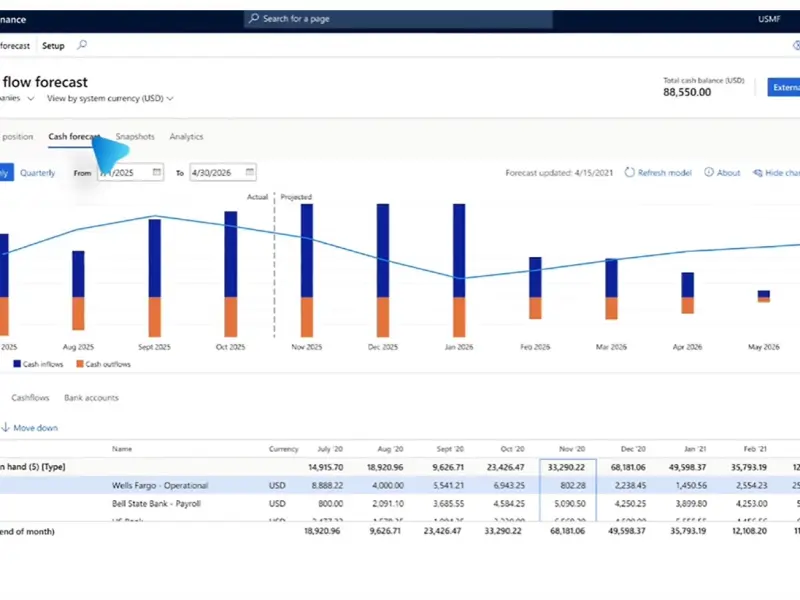Viewport: 800px width, 600px height.
Task: Click the About info icon
Action: click(709, 173)
